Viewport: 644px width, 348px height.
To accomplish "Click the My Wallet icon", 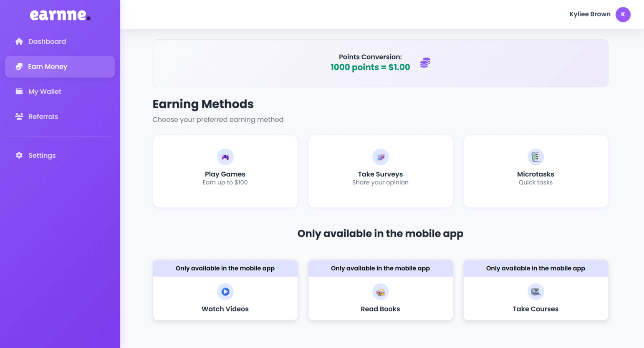I will pyautogui.click(x=19, y=91).
